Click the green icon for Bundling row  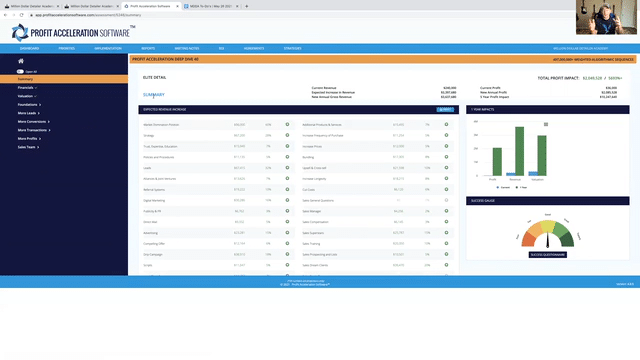tap(447, 157)
